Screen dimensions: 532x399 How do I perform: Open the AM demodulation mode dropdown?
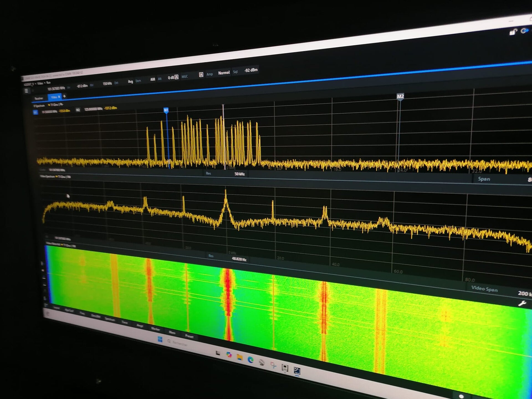tap(153, 79)
